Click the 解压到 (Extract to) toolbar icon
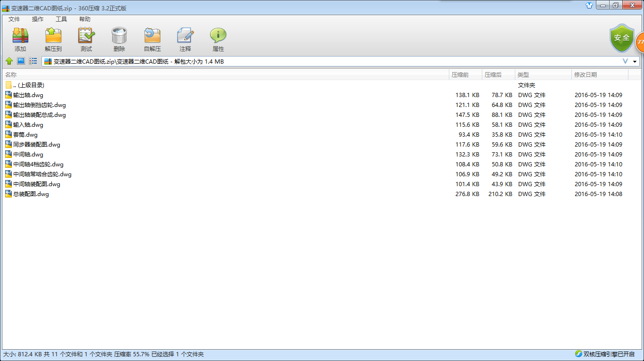This screenshot has height=361, width=644. click(53, 36)
